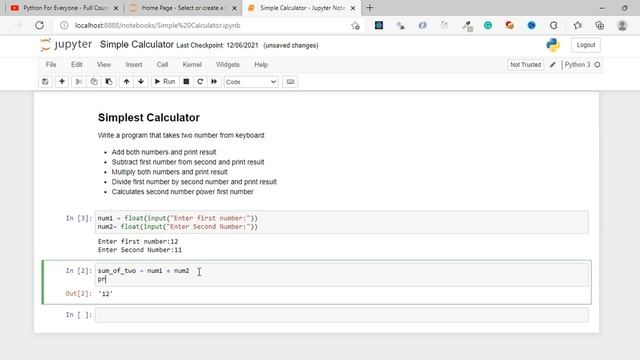Run the selected cell
Viewport: 640px width, 360px height.
click(x=165, y=82)
